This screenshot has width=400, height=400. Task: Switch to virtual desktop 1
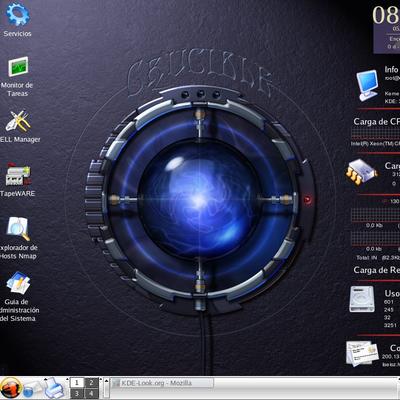click(77, 383)
